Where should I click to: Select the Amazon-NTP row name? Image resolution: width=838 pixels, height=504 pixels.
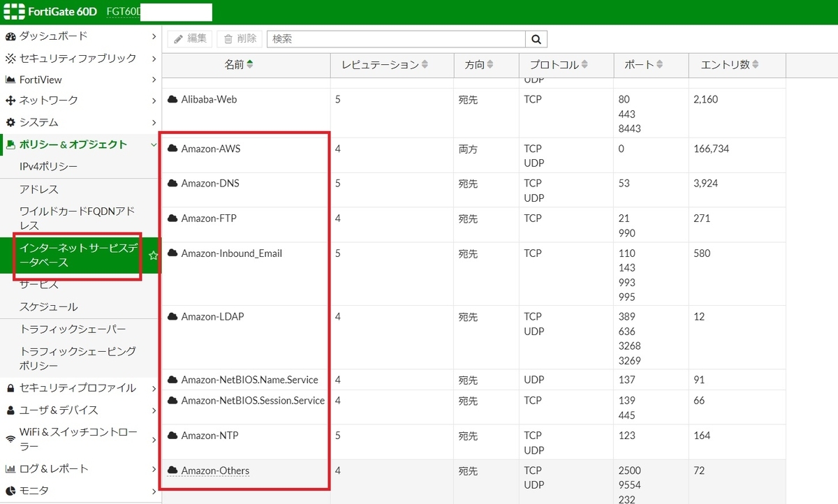209,436
